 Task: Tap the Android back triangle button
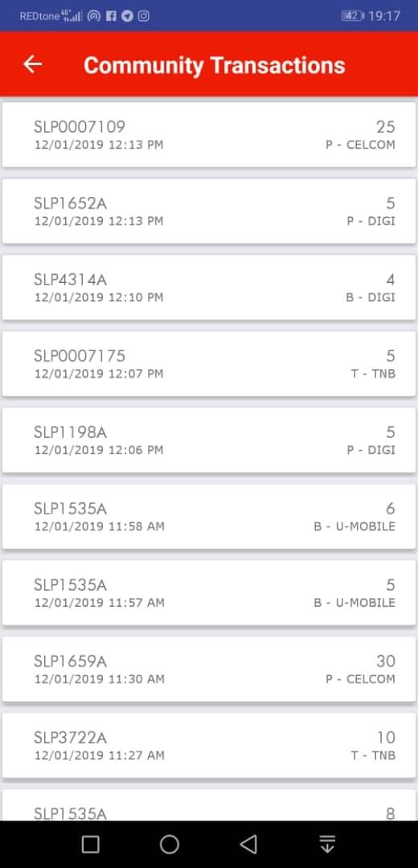pyautogui.click(x=248, y=844)
